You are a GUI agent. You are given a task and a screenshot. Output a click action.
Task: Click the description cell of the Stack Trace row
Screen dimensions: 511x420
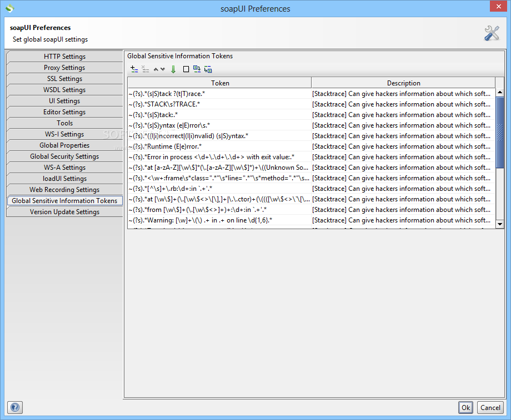(403, 94)
